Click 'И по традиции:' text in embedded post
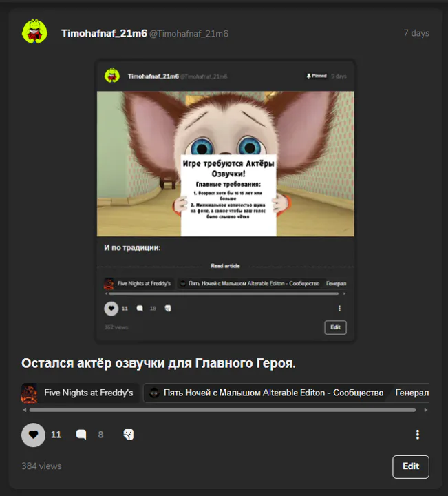The image size is (448, 496). 132,248
